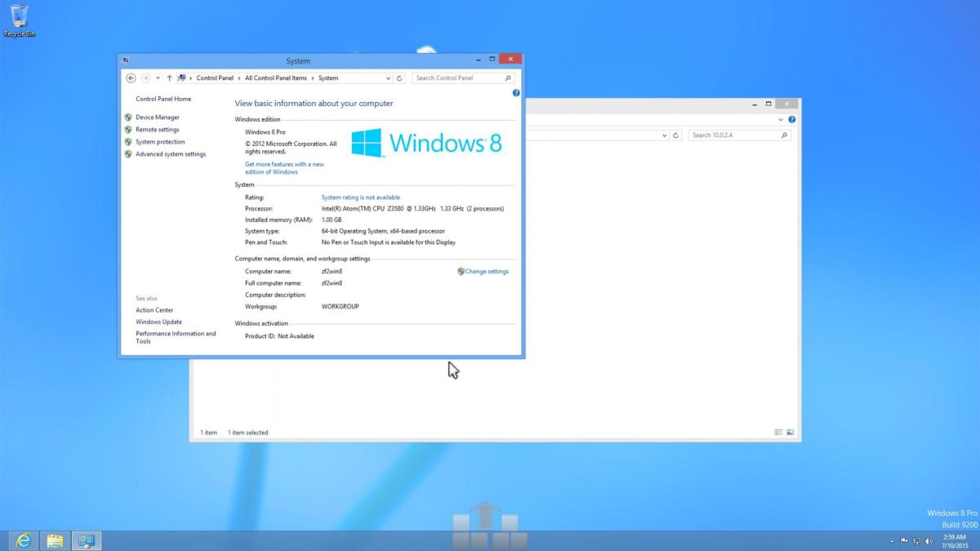The image size is (980, 551).
Task: Open address bar history dropdown in System
Action: (x=388, y=78)
